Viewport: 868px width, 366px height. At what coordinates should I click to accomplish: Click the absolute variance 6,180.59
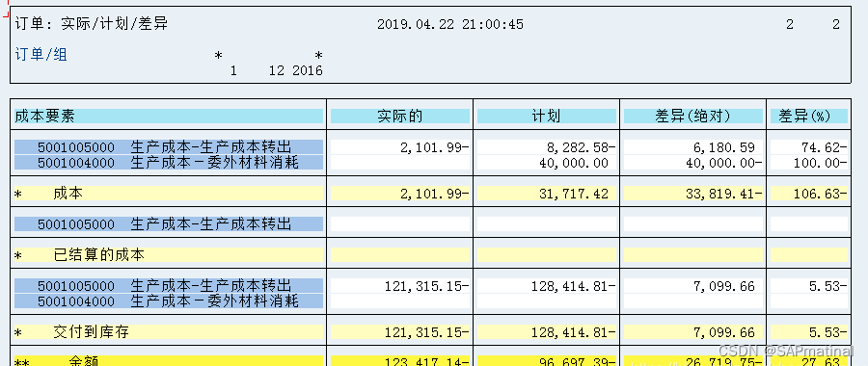point(724,147)
